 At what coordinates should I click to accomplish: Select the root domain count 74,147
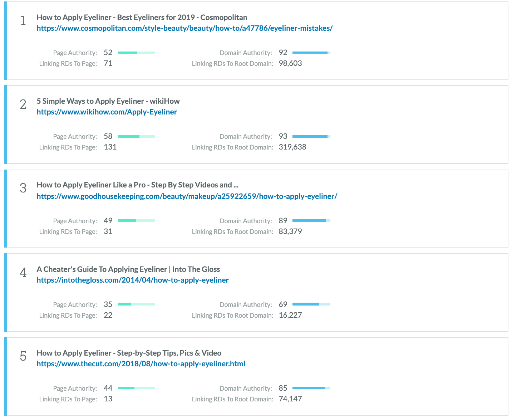pos(290,399)
